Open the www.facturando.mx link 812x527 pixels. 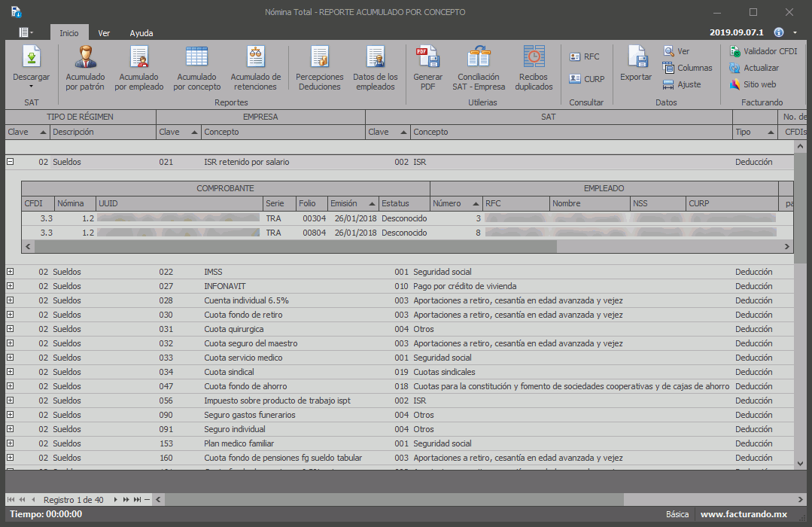(x=744, y=514)
